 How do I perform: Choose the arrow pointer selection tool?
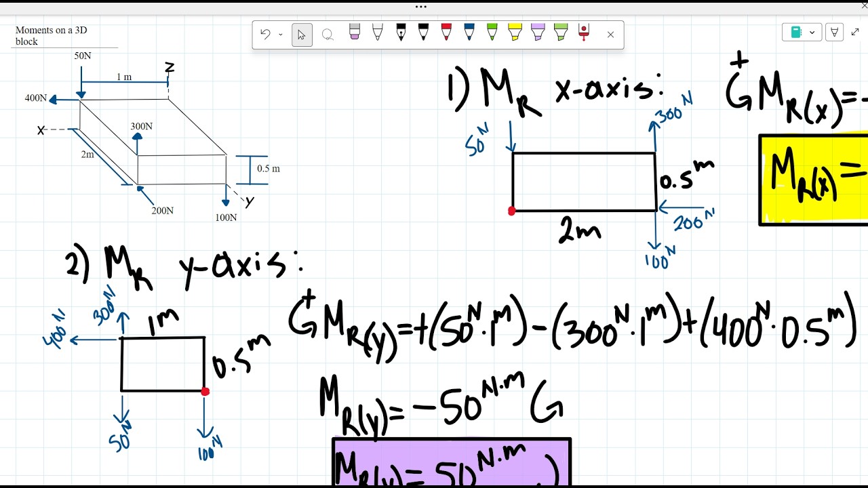[302, 35]
